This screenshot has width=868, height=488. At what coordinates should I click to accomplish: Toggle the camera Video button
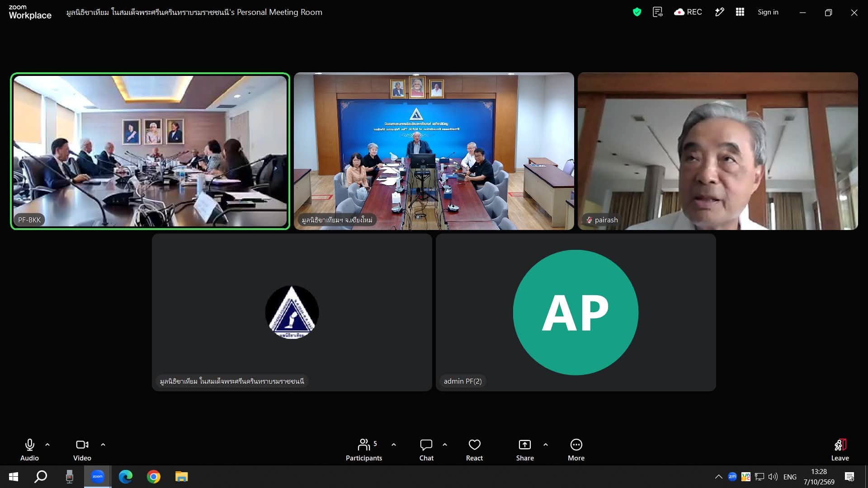pyautogui.click(x=82, y=450)
